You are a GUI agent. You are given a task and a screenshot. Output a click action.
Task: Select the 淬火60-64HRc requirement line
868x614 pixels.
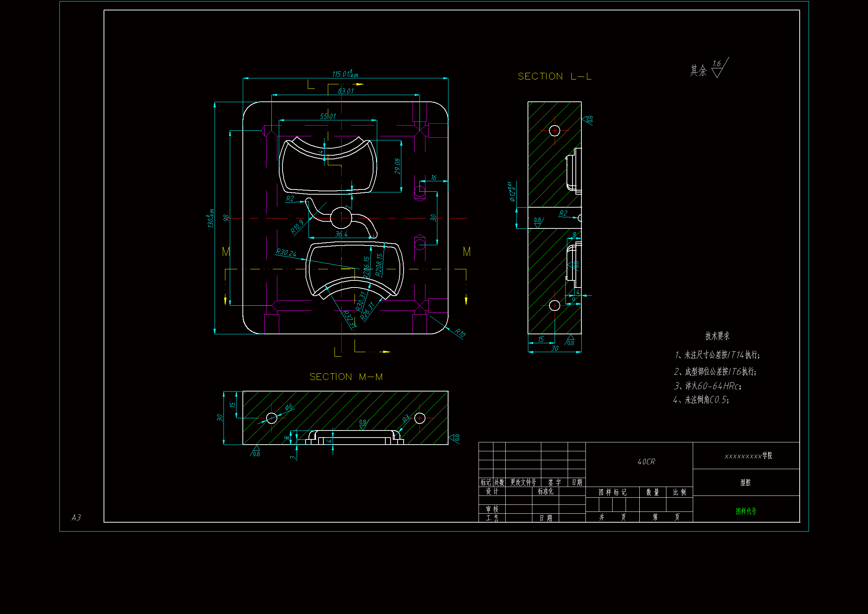click(x=708, y=386)
